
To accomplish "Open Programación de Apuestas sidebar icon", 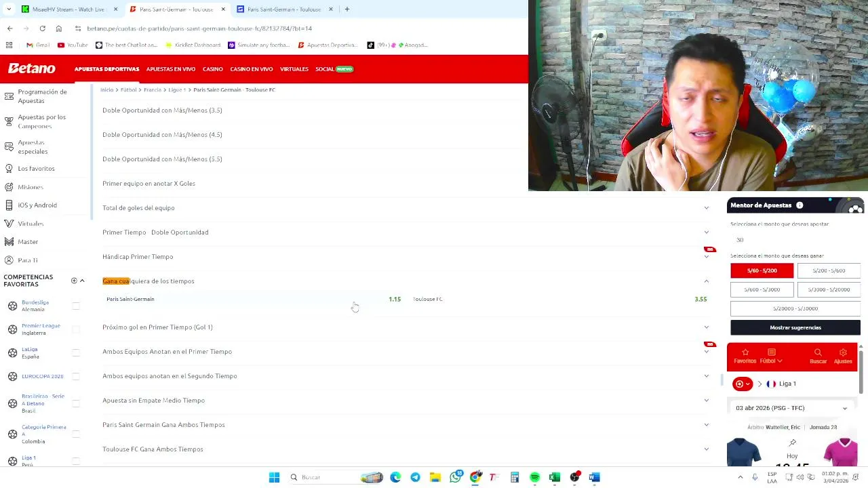I will pyautogui.click(x=9, y=96).
